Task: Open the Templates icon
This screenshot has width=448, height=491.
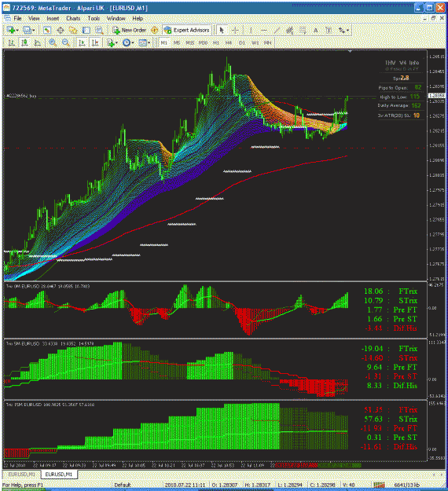Action: coord(142,42)
